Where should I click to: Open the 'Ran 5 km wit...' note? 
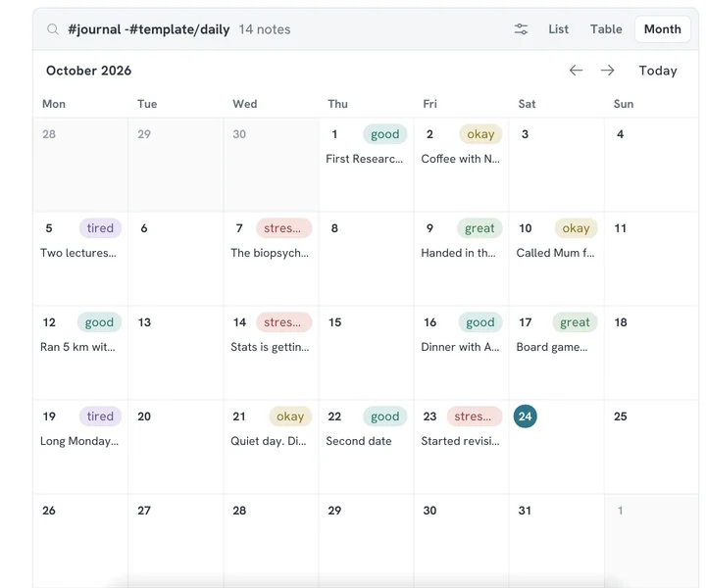[77, 347]
